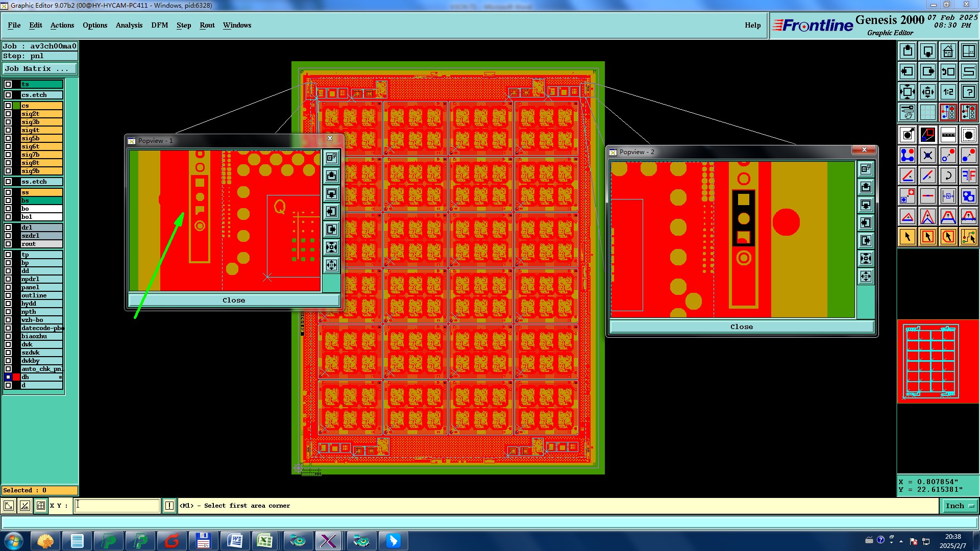Screen dimensions: 980x551
Task: Click the zoom 1:2 icon
Action: point(948,92)
